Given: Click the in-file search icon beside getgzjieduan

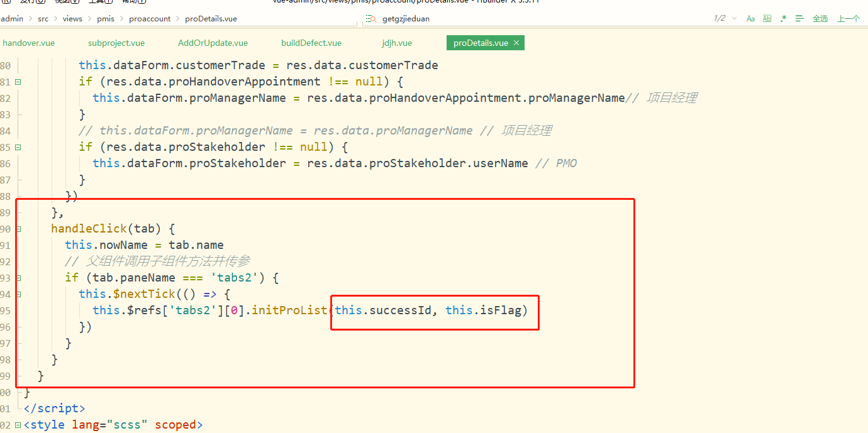Looking at the screenshot, I should 371,19.
